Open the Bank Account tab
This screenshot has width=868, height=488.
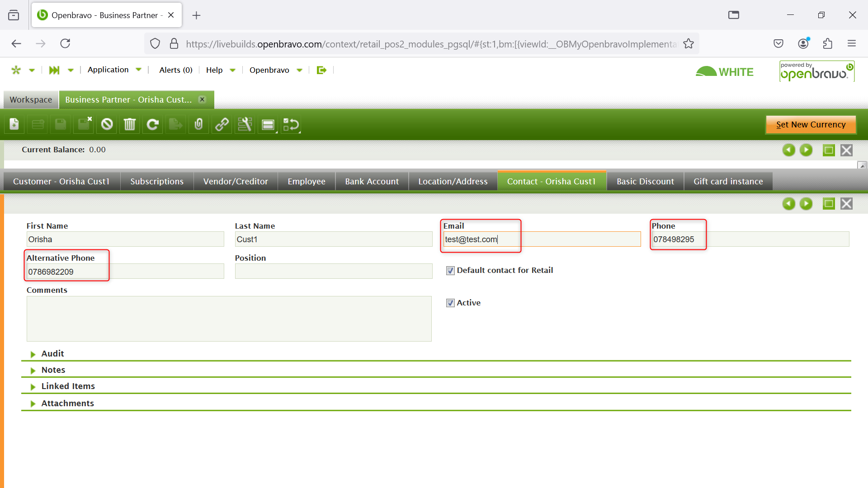[x=372, y=182]
